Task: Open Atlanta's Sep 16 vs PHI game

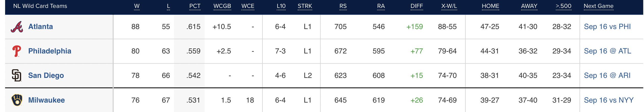Action: [607, 26]
